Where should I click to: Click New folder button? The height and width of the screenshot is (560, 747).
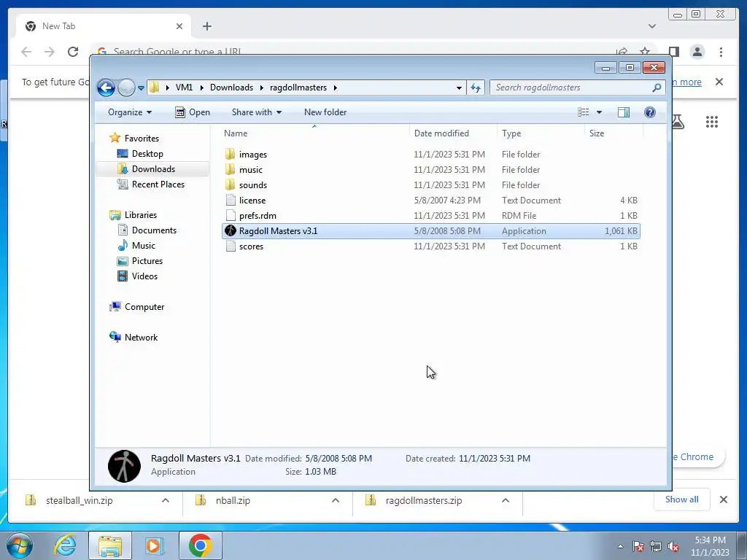point(325,112)
